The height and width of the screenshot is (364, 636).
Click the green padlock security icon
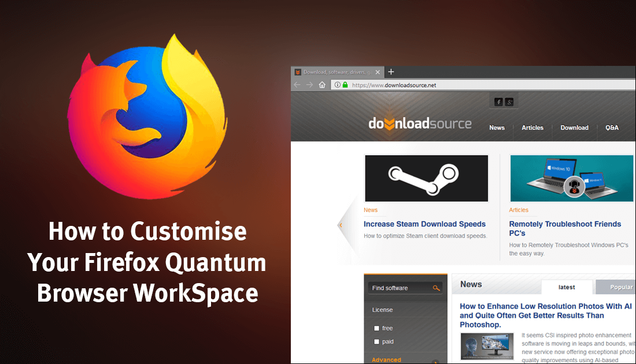345,85
